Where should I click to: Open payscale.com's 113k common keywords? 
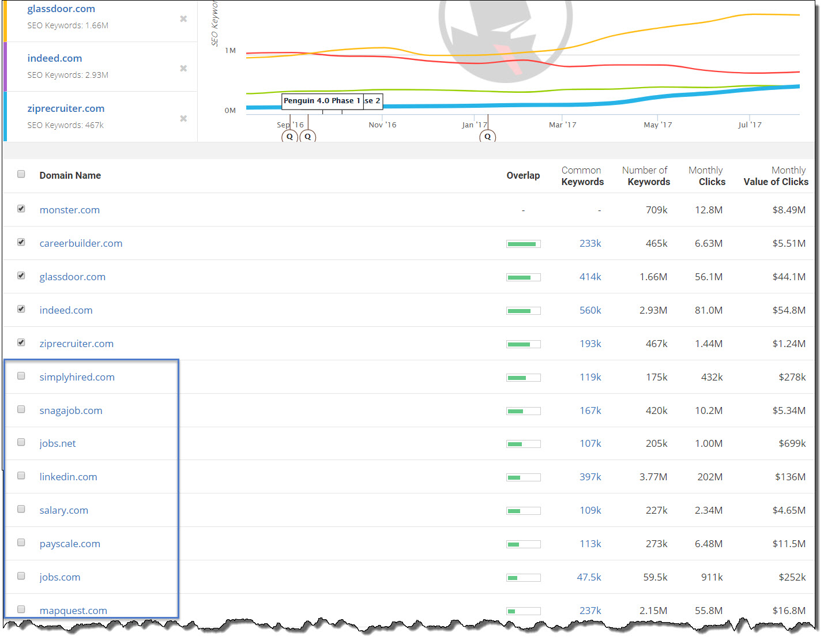pos(590,544)
